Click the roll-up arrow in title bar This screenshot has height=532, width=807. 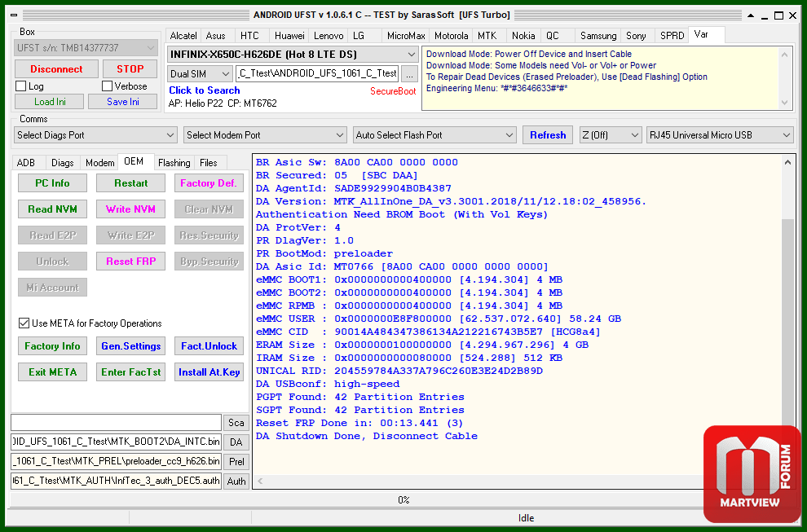(x=751, y=15)
